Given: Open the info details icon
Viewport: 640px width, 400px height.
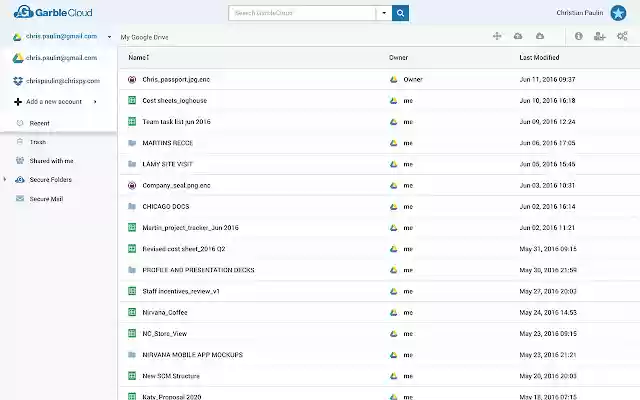Looking at the screenshot, I should [x=579, y=36].
